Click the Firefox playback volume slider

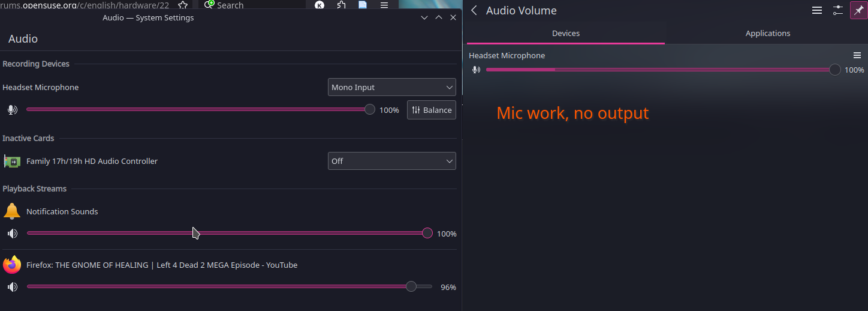click(x=228, y=287)
